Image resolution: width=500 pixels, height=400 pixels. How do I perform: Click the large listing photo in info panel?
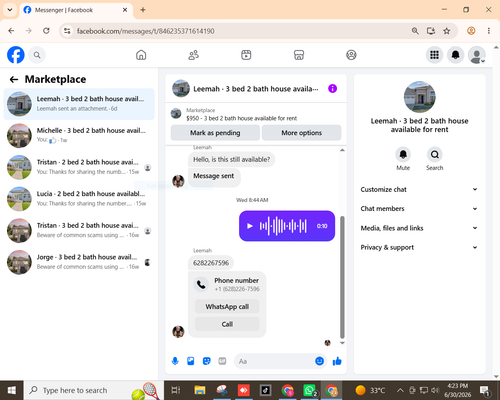pos(419,97)
